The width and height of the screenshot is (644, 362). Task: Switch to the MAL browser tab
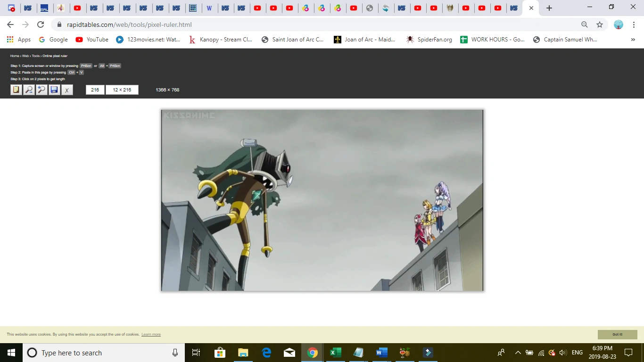pyautogui.click(x=44, y=8)
